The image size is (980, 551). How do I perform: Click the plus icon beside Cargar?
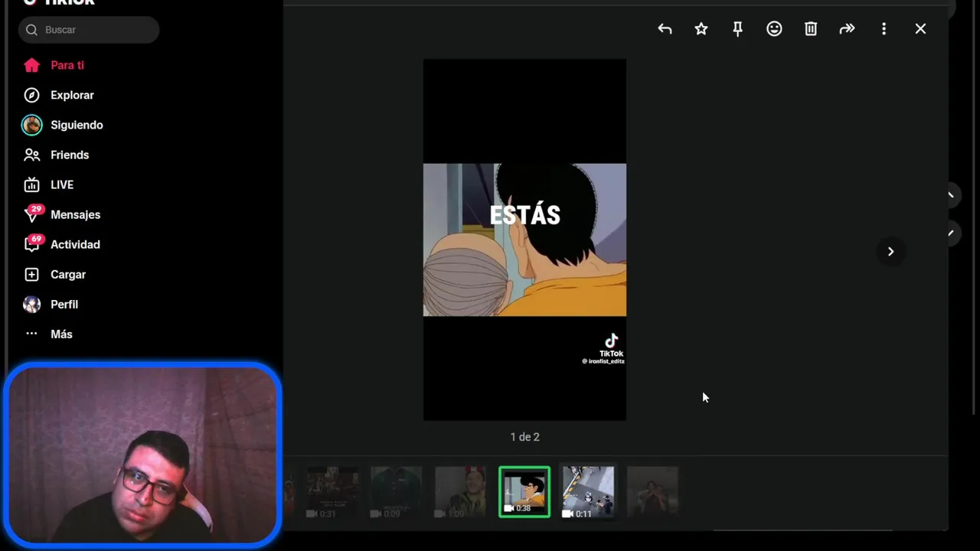pos(31,274)
